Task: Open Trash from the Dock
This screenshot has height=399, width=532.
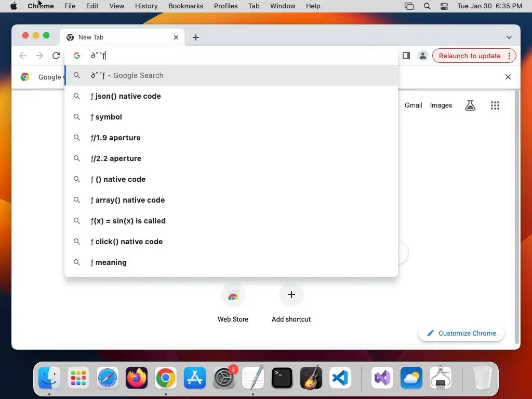Action: (x=482, y=378)
